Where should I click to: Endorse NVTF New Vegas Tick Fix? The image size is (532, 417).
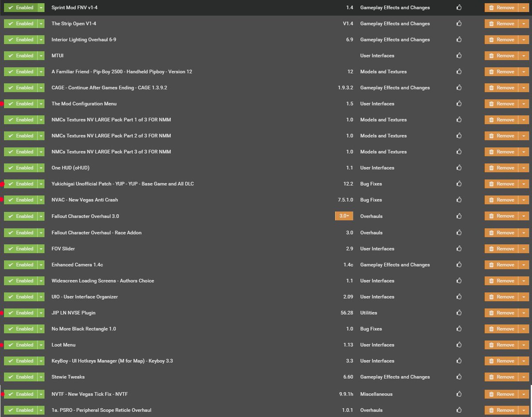(459, 394)
